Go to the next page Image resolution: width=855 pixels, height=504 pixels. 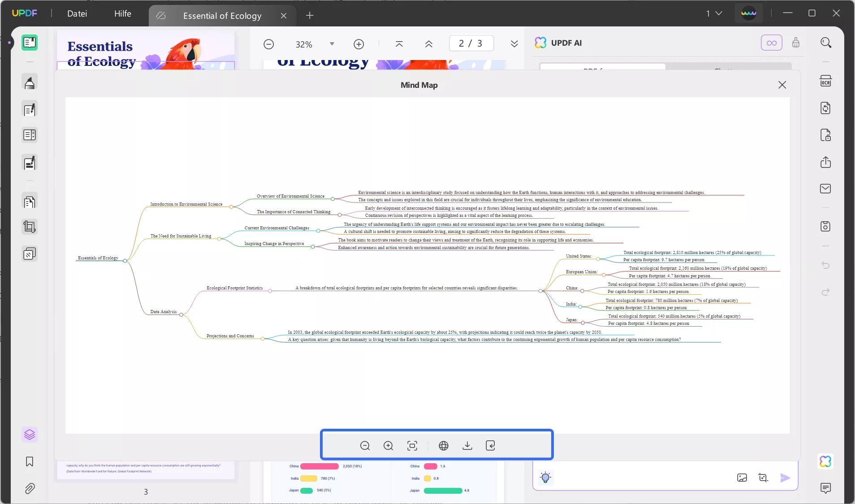[514, 44]
